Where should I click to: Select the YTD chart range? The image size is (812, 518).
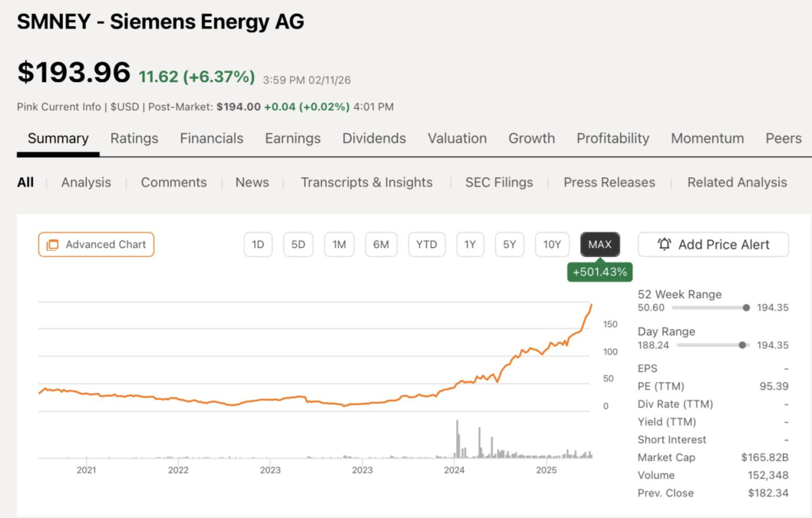427,245
